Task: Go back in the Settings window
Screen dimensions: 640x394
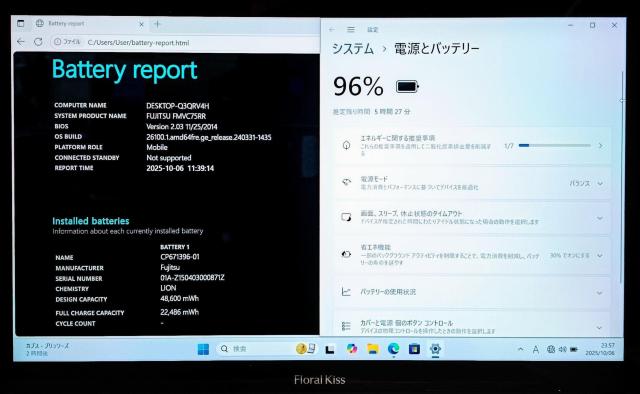Action: [332, 29]
